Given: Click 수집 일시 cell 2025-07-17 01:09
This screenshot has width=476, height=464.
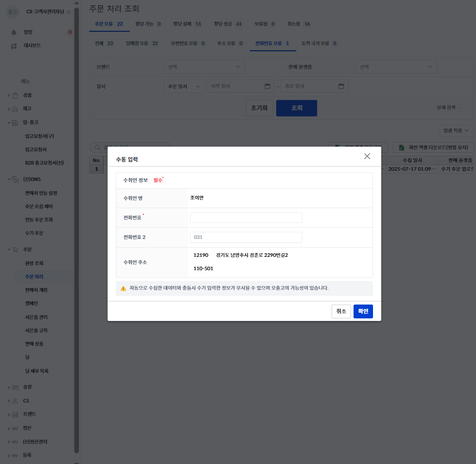Looking at the screenshot, I should 412,169.
